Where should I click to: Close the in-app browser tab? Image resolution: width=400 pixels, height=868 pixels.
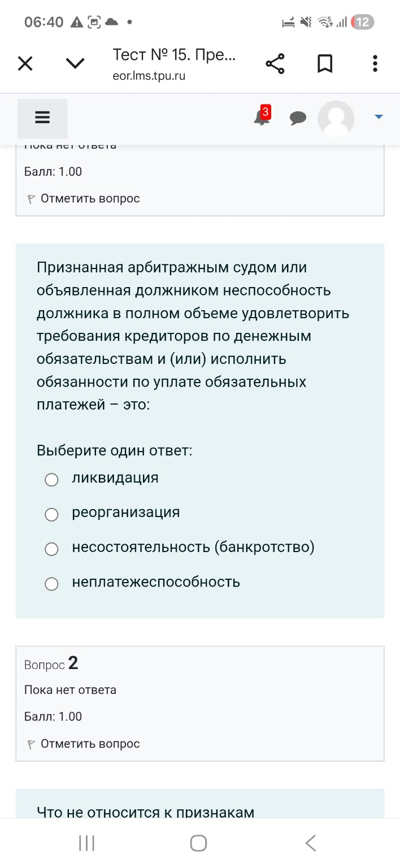(x=25, y=63)
